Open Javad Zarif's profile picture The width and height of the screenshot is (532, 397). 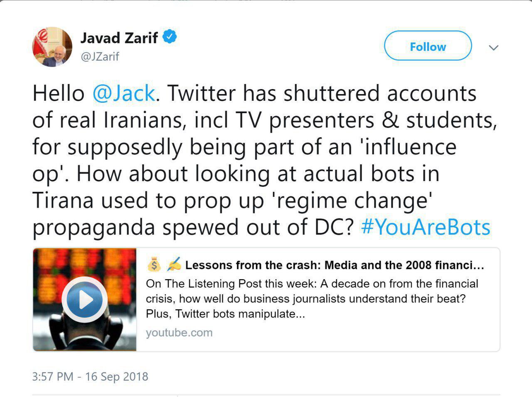coord(52,47)
